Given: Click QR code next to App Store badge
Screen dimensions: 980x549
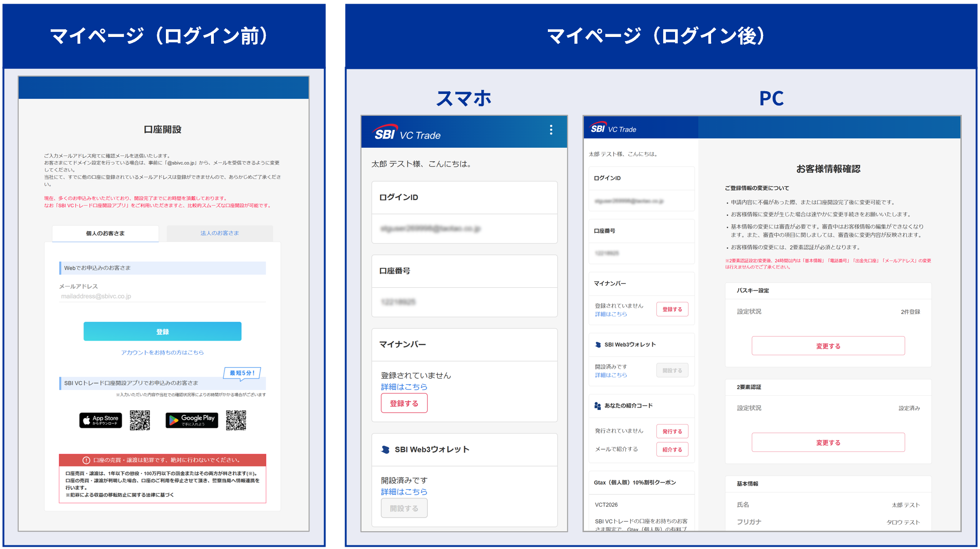Looking at the screenshot, I should tap(139, 420).
